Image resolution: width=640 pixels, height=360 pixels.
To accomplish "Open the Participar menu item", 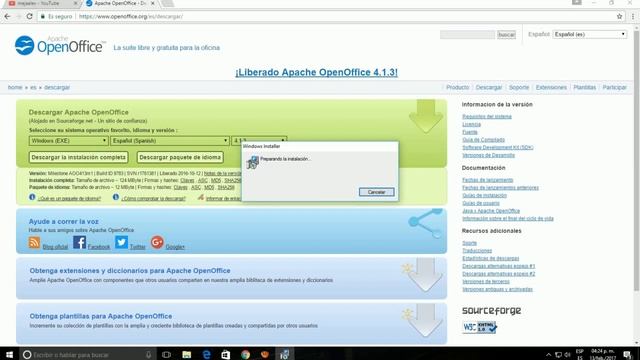I will point(614,87).
